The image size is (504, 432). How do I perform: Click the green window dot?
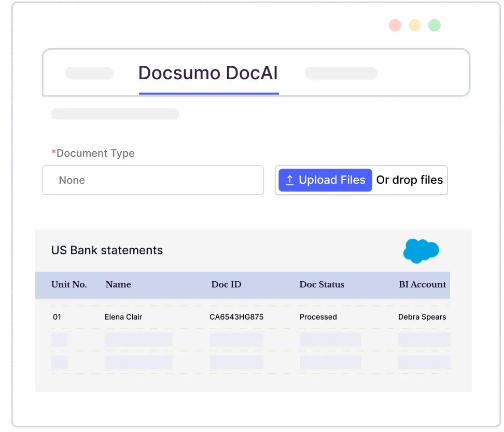click(435, 25)
